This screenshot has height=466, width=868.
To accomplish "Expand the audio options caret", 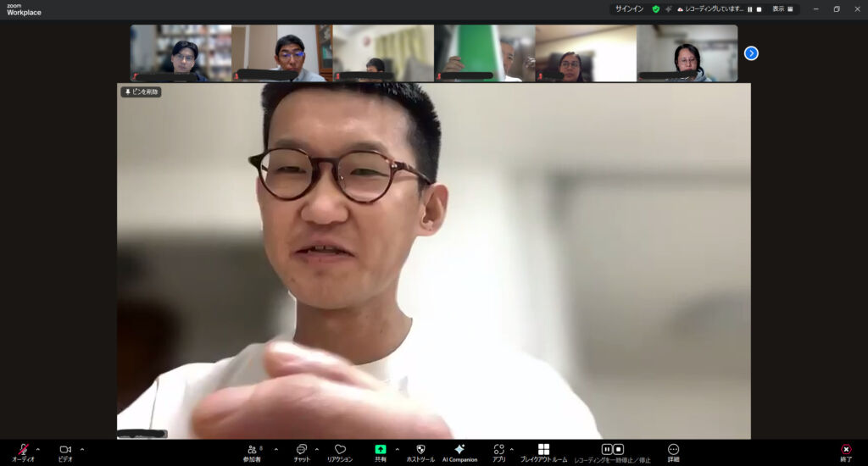I will 38,449.
